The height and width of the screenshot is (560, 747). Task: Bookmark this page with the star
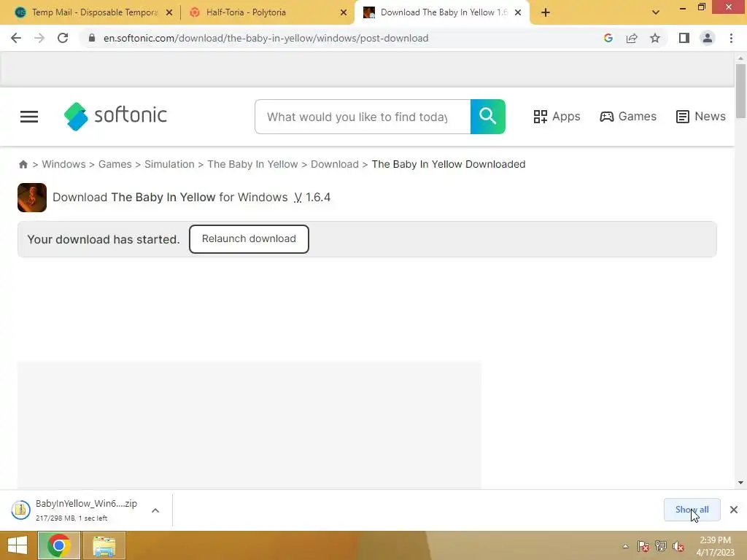[x=655, y=38]
